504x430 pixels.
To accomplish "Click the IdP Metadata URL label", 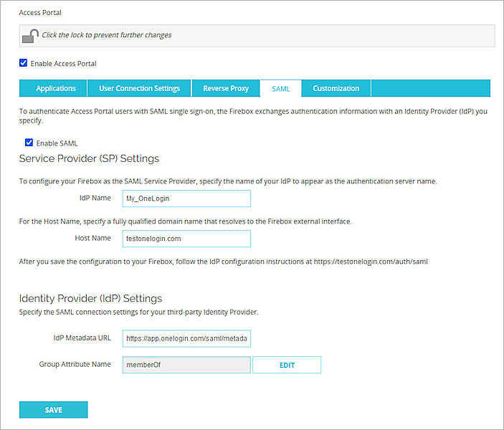I will [x=82, y=338].
